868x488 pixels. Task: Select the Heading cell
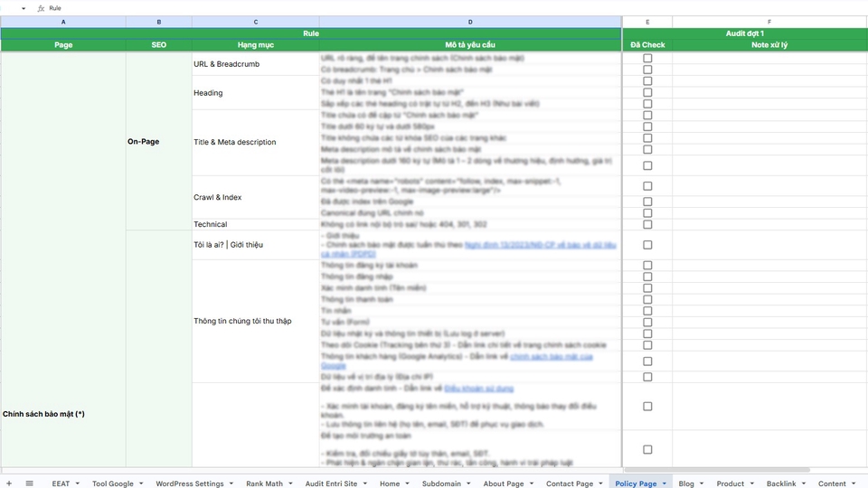(256, 92)
